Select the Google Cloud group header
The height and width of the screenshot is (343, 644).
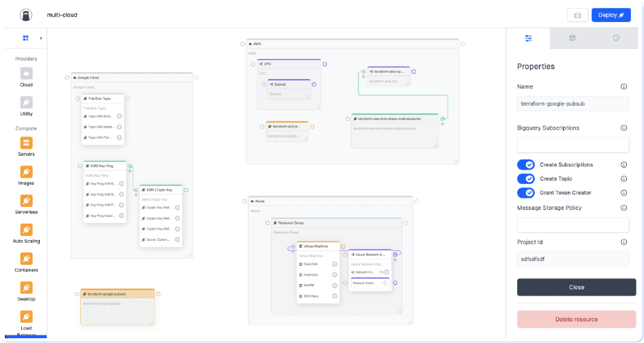pyautogui.click(x=132, y=78)
